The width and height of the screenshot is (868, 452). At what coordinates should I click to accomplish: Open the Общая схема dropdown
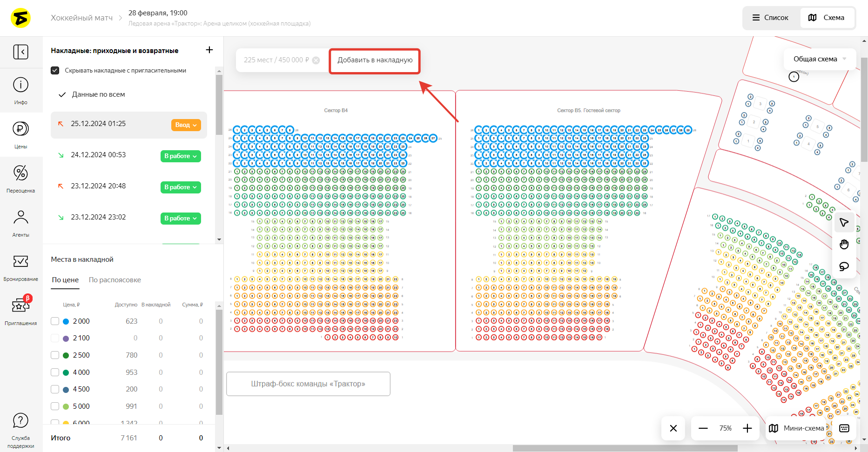pos(820,59)
